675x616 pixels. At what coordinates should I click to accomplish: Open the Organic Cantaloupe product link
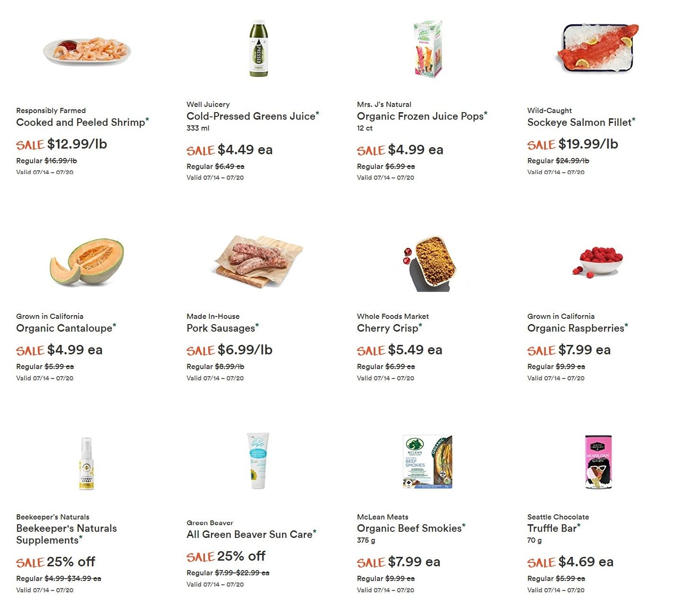pos(64,328)
